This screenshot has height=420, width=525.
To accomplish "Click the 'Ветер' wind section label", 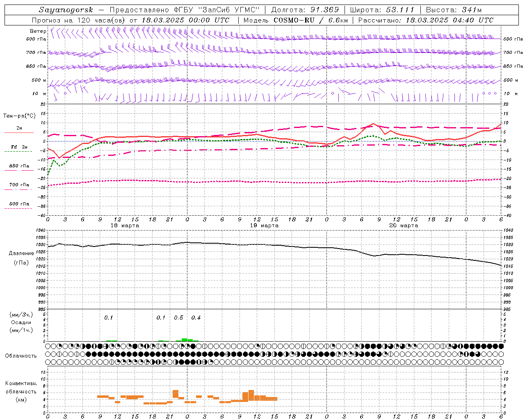I will (38, 31).
